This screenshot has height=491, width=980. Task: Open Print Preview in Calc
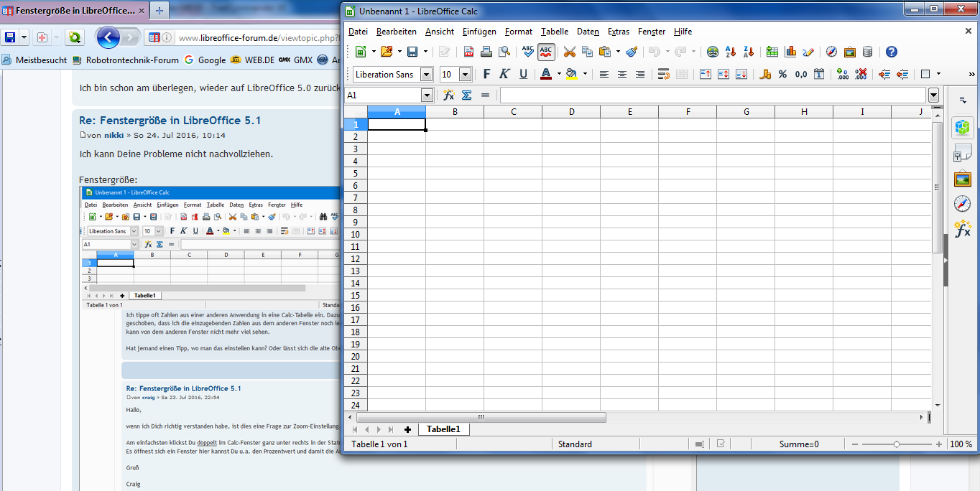pos(504,52)
